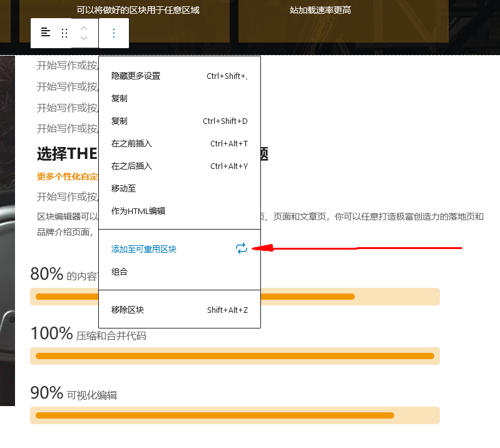Click the 100% 压缩和合并代码 progress bar
This screenshot has width=500, height=448.
pyautogui.click(x=235, y=356)
